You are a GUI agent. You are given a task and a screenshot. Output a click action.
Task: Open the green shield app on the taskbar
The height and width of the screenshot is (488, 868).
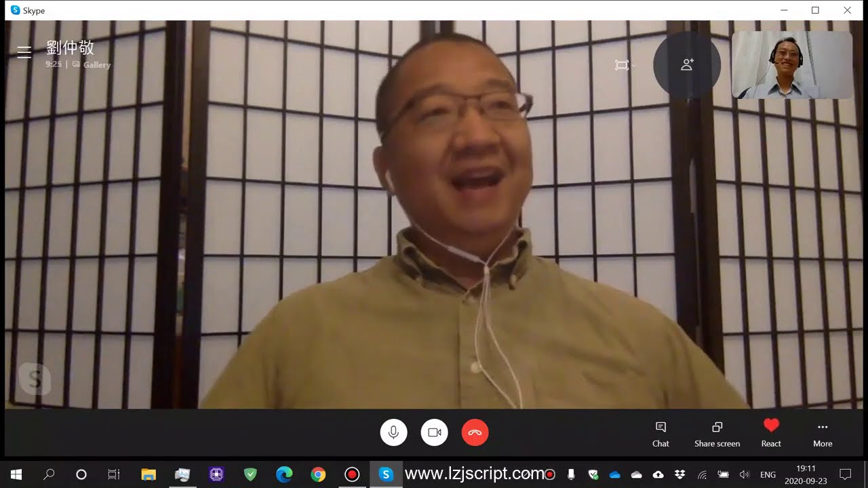250,474
